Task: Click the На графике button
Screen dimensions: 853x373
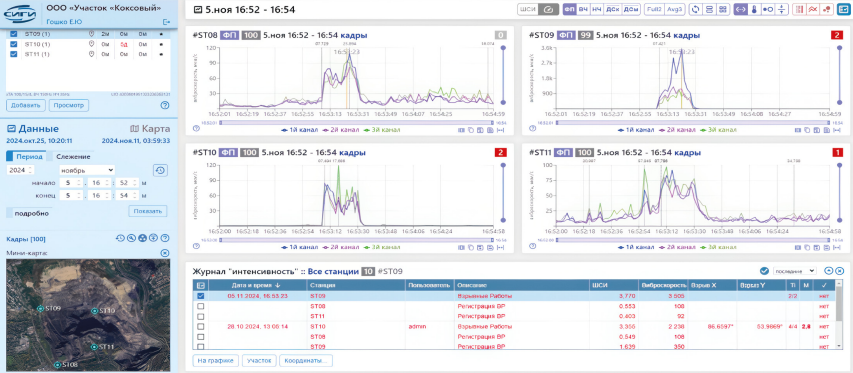Action: 216,360
